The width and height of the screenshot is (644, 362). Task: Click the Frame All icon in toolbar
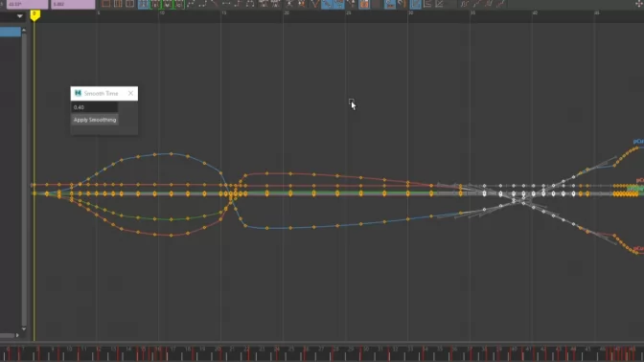106,4
